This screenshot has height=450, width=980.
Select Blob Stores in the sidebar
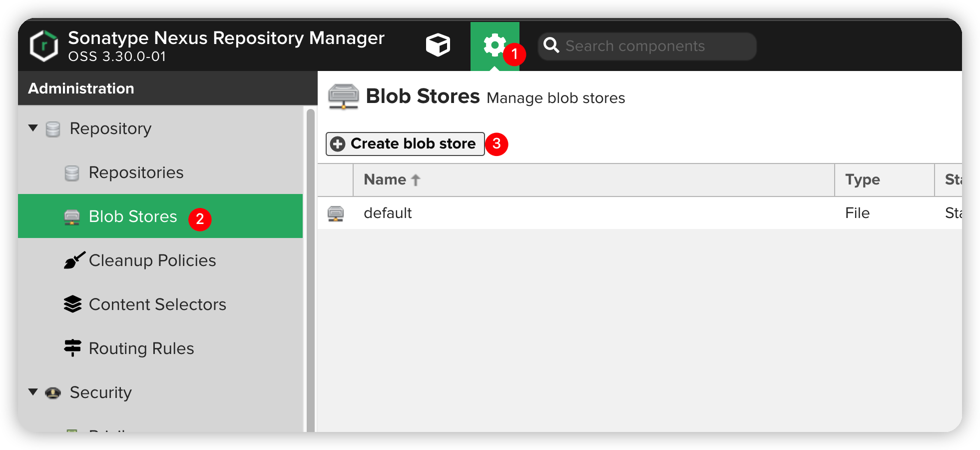click(x=133, y=216)
